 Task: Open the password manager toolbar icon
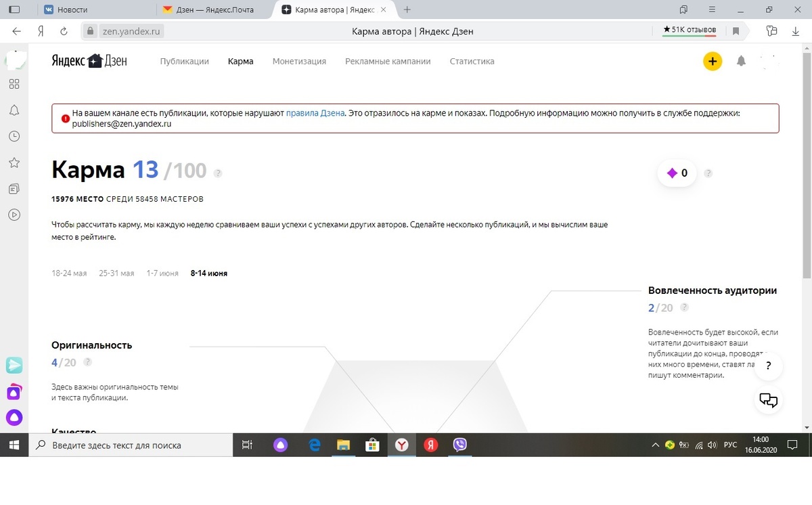(x=771, y=31)
